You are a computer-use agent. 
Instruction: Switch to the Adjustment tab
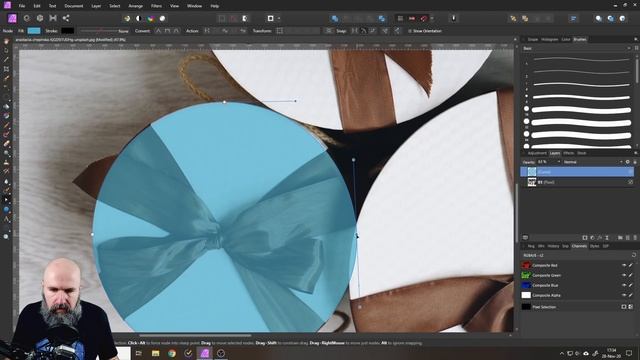coord(537,153)
